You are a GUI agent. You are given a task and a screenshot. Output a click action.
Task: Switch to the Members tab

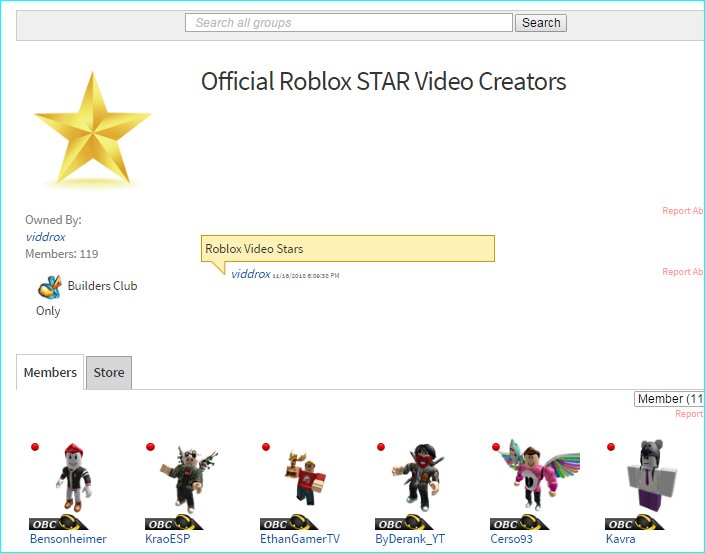(50, 372)
